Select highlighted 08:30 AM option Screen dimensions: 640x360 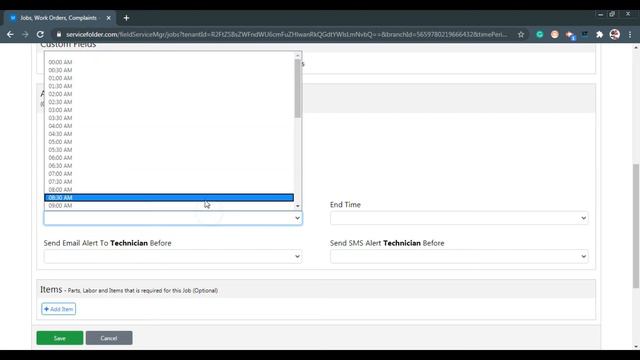(x=169, y=198)
